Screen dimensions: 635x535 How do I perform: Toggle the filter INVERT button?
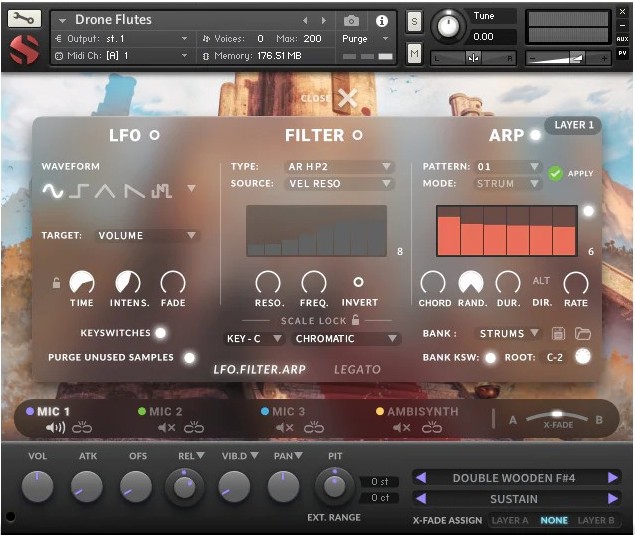[358, 282]
